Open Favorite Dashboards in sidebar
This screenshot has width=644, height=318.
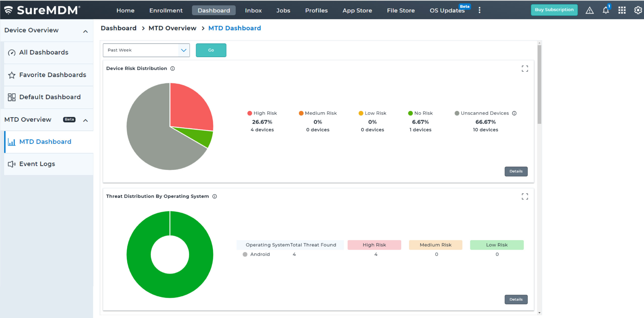pyautogui.click(x=49, y=75)
